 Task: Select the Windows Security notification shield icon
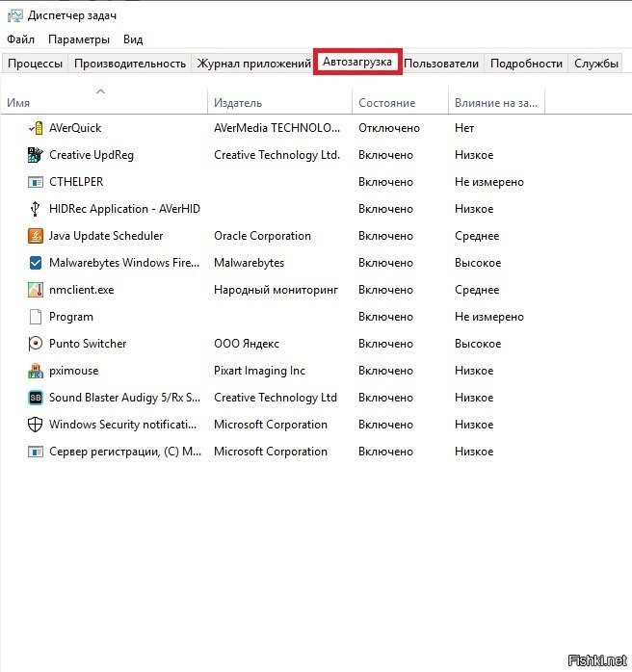pos(36,425)
